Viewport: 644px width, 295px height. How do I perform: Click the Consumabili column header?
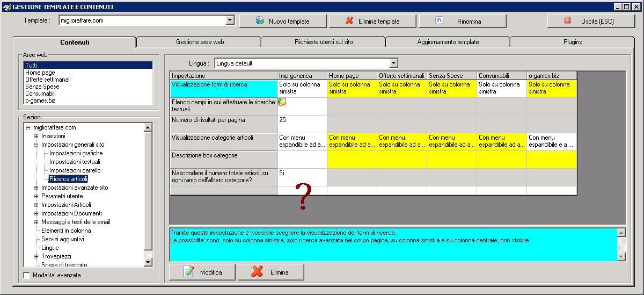[x=502, y=76]
